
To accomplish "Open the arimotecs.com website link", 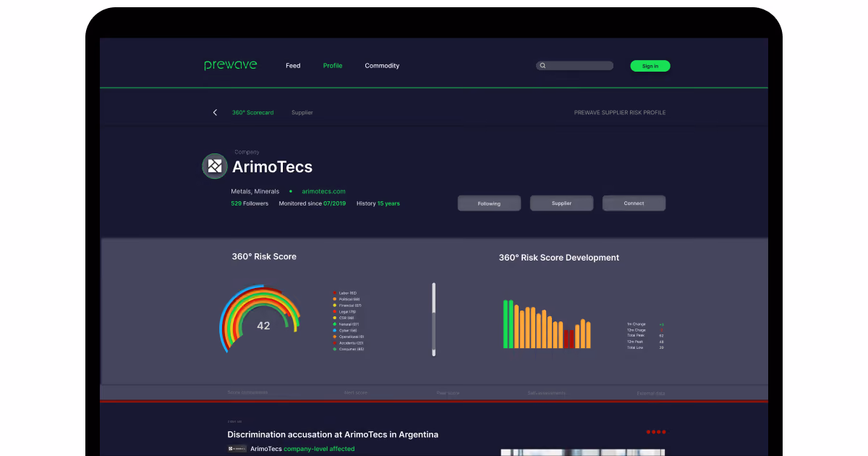I will 323,192.
